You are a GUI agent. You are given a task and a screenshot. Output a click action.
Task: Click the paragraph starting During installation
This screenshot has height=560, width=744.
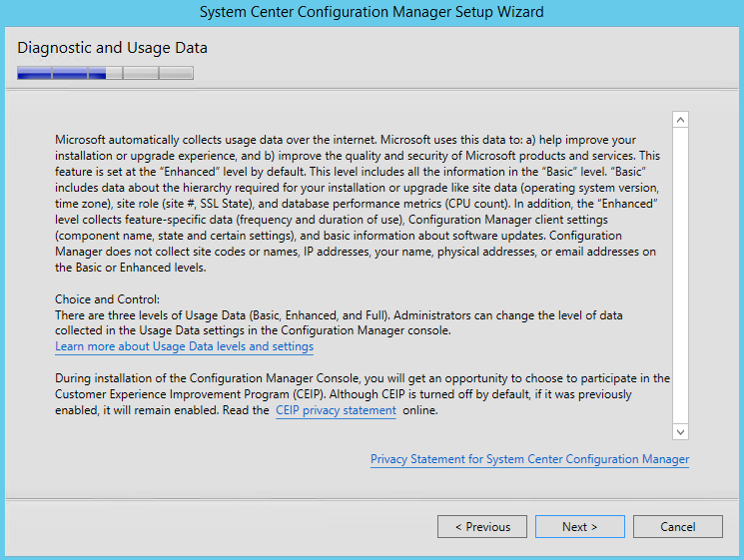coord(363,394)
